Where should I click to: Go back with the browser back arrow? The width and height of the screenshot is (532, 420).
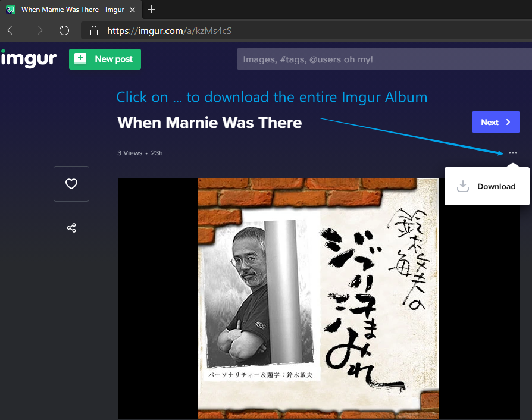[x=12, y=30]
